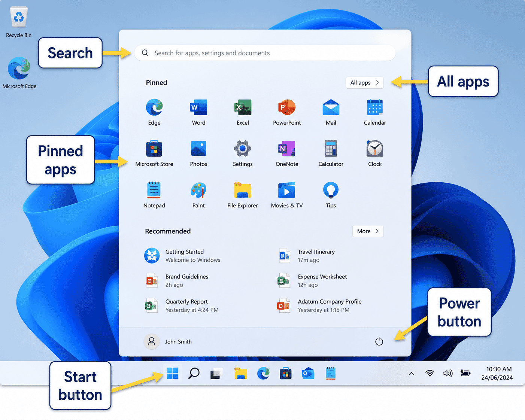Open Getting Started recommendation
525x420 pixels.
point(183,256)
